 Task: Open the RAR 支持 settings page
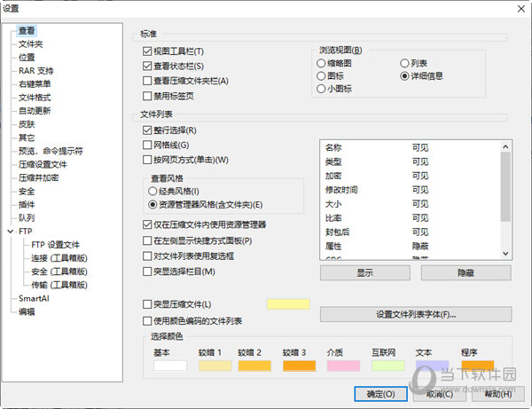tap(36, 71)
